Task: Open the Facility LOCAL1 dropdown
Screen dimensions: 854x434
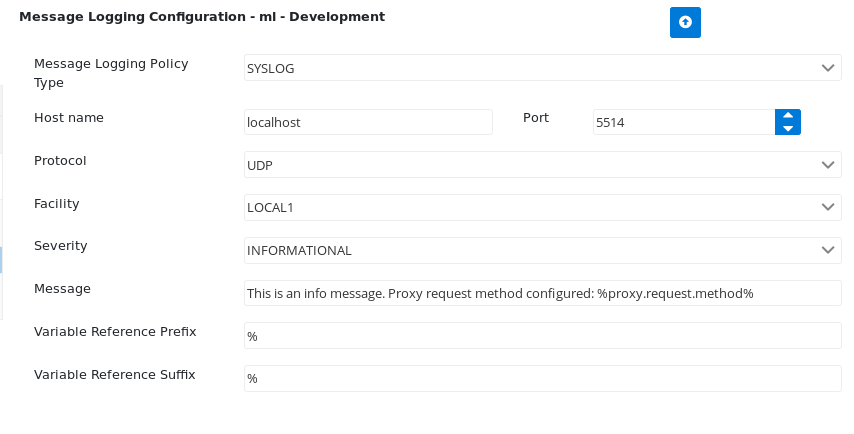Action: (542, 207)
